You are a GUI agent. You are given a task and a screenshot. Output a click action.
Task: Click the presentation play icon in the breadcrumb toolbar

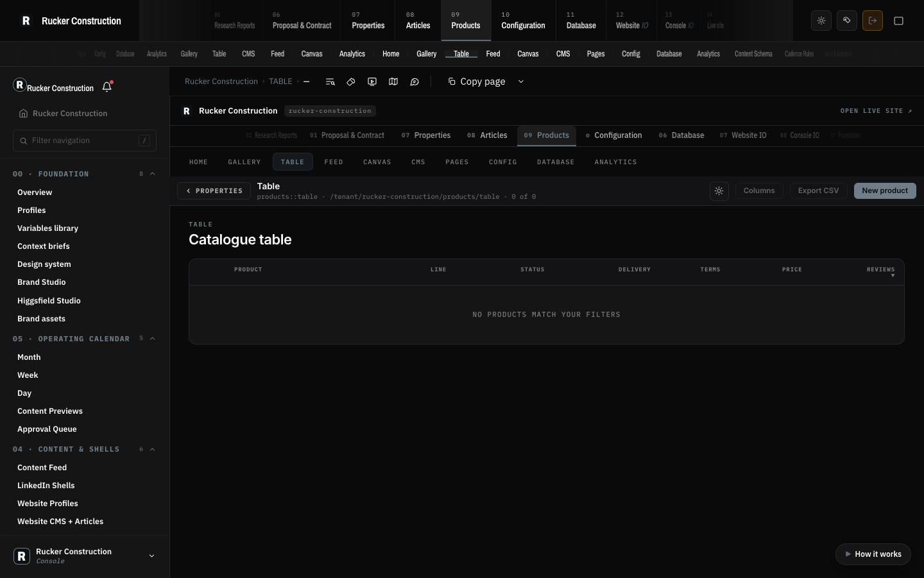pos(372,81)
